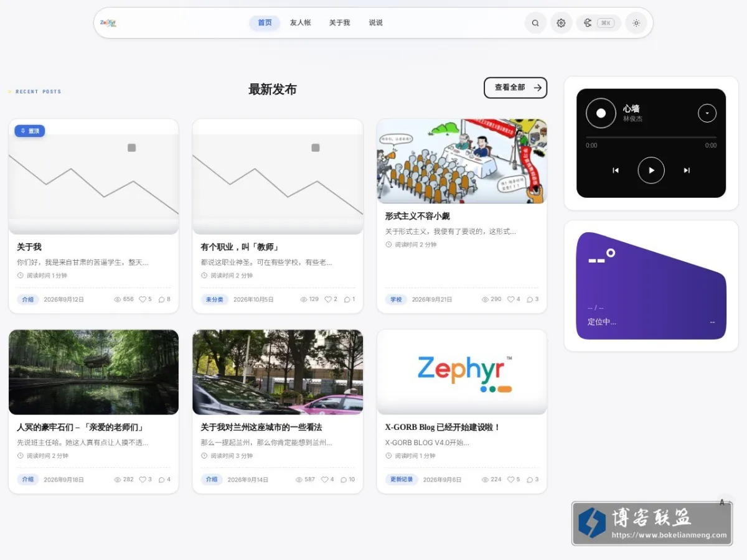This screenshot has height=560, width=747.
Task: Click the views eye icon showing 290
Action: coord(486,299)
